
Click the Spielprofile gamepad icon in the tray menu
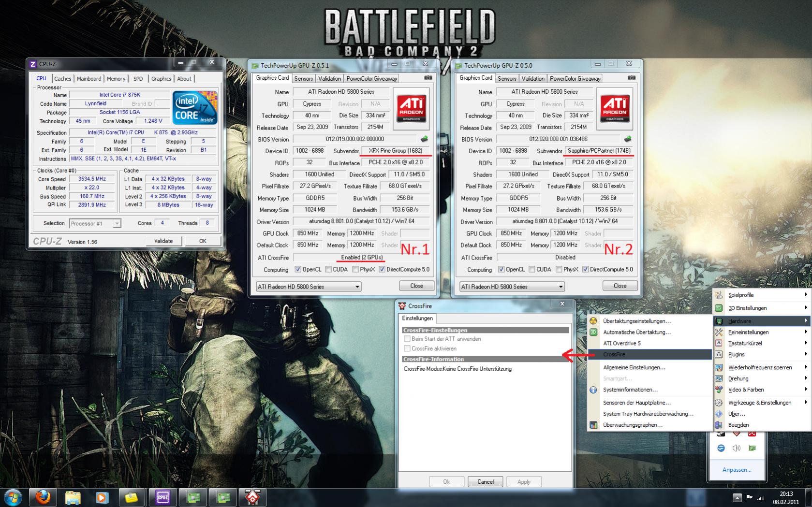coord(719,295)
